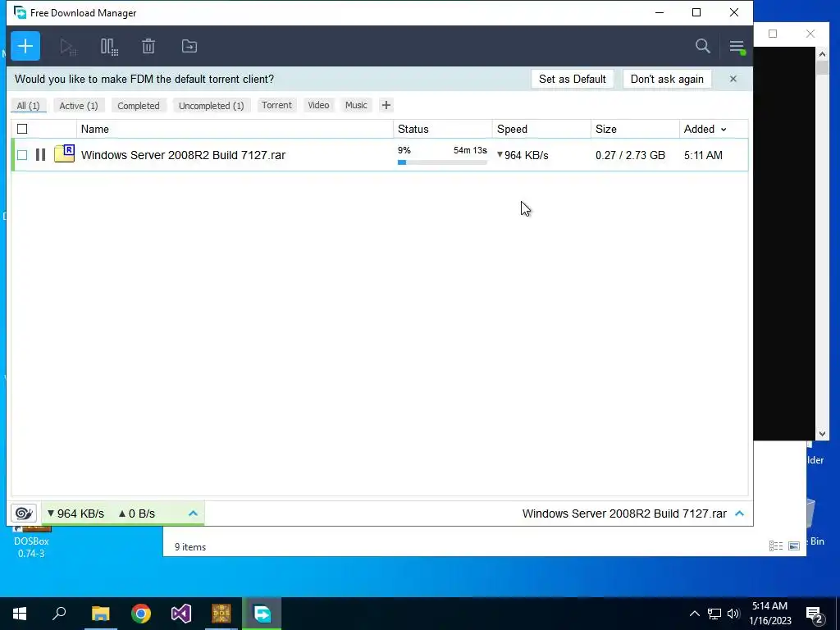Screen dimensions: 840x630
Task: Open the notification center with 2 alerts
Action: point(815,614)
